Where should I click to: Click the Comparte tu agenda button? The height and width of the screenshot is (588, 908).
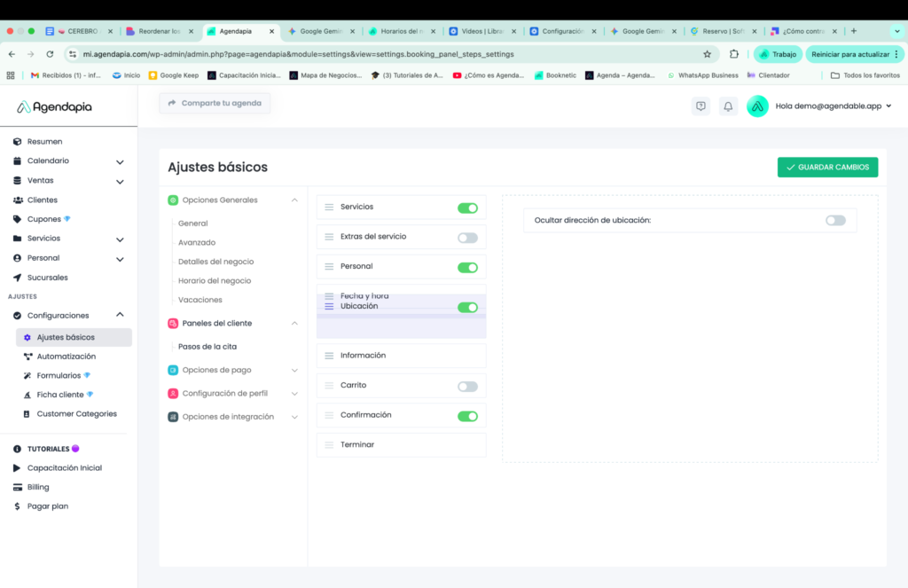point(215,104)
